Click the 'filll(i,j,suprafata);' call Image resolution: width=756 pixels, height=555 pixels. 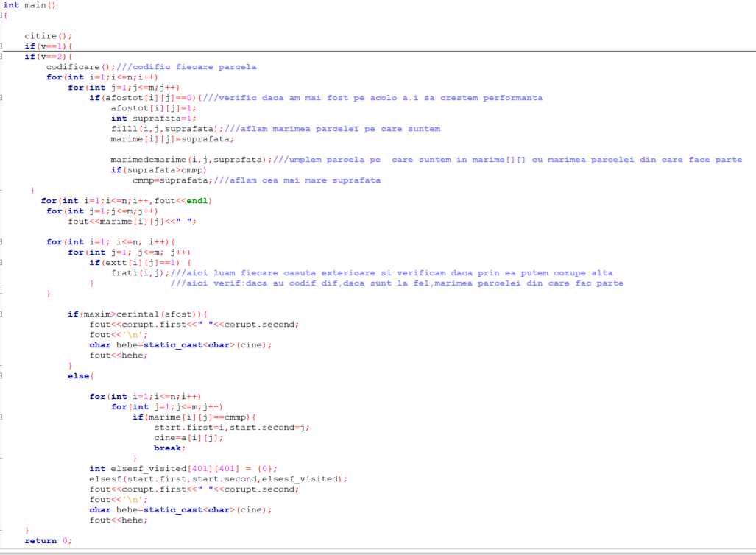point(167,129)
